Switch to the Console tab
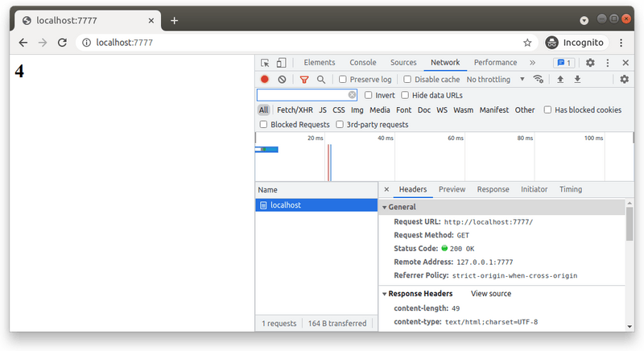Screen dimensions: 644x351 pyautogui.click(x=363, y=63)
